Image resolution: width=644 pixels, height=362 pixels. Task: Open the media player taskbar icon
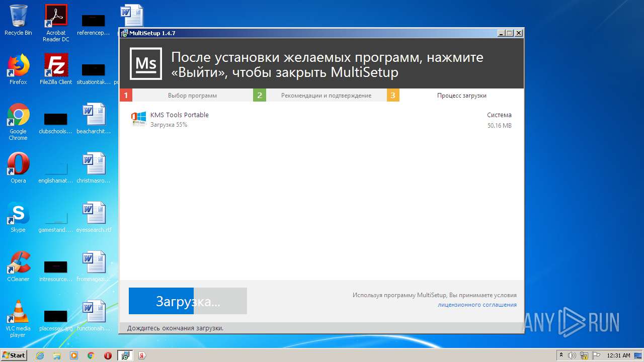click(x=74, y=355)
